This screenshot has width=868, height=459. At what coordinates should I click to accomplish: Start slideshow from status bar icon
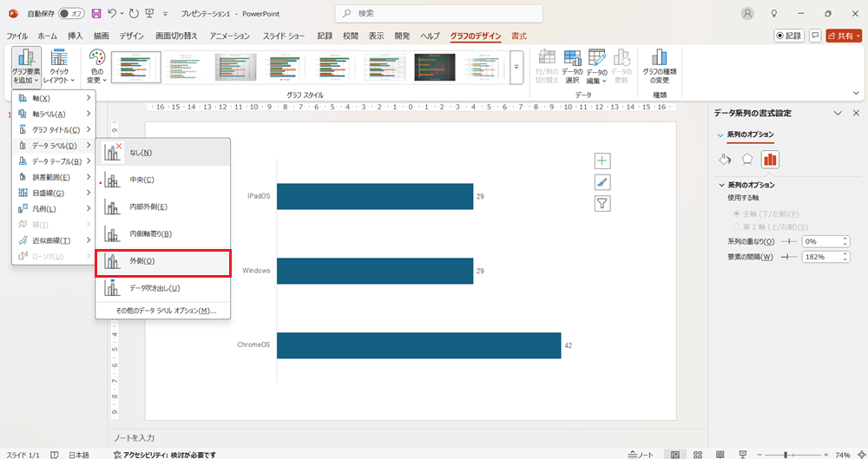point(742,455)
